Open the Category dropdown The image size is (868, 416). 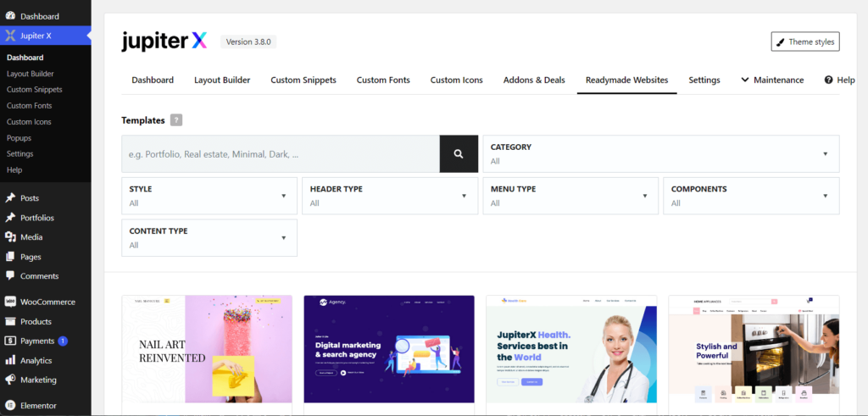point(661,154)
